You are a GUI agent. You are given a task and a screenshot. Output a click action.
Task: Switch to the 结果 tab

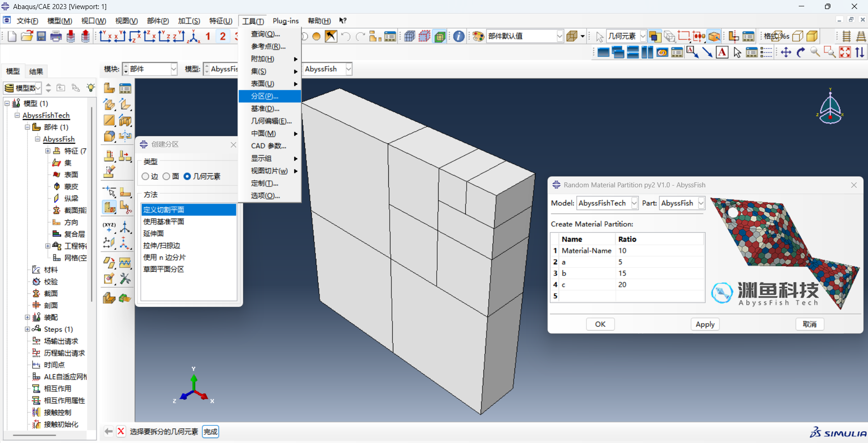point(36,71)
